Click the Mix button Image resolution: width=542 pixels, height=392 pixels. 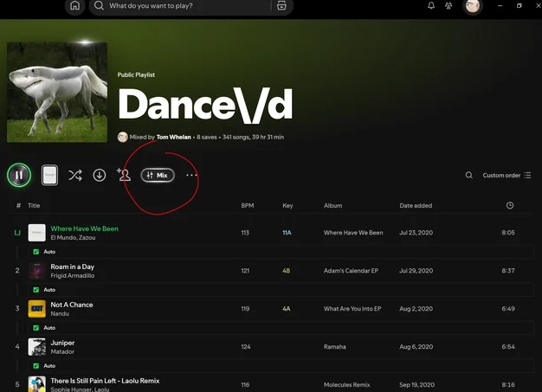[x=158, y=175]
